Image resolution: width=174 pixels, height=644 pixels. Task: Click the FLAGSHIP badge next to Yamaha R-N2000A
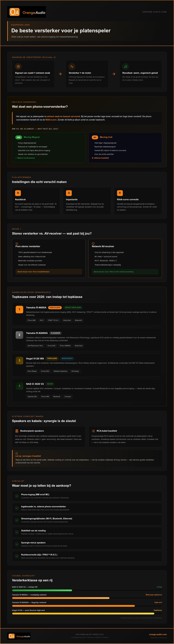point(56,333)
